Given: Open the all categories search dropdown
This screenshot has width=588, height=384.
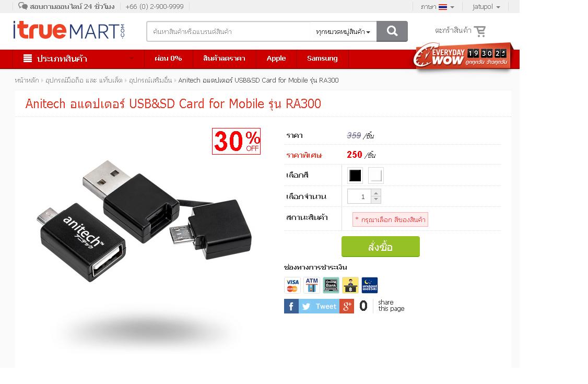Looking at the screenshot, I should pyautogui.click(x=343, y=32).
